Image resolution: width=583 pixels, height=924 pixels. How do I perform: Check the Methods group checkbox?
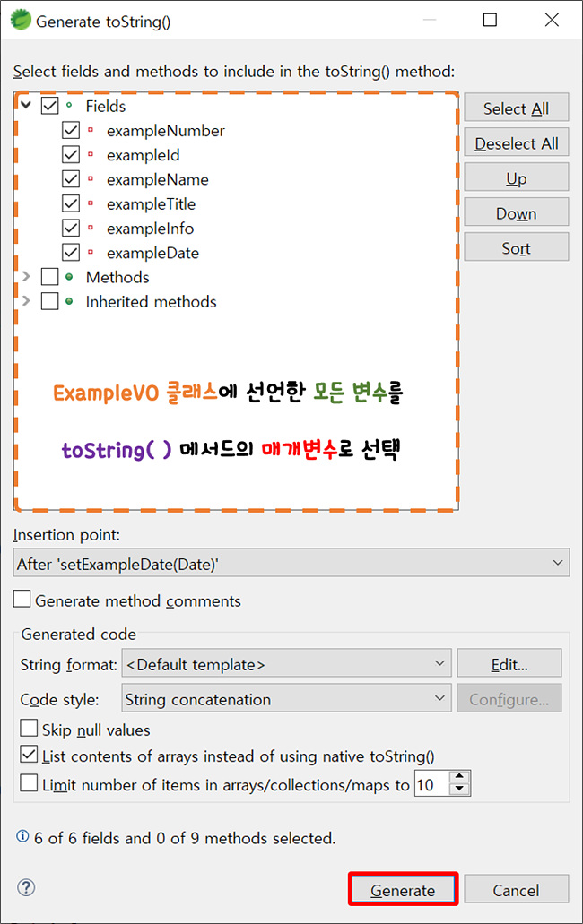point(50,277)
